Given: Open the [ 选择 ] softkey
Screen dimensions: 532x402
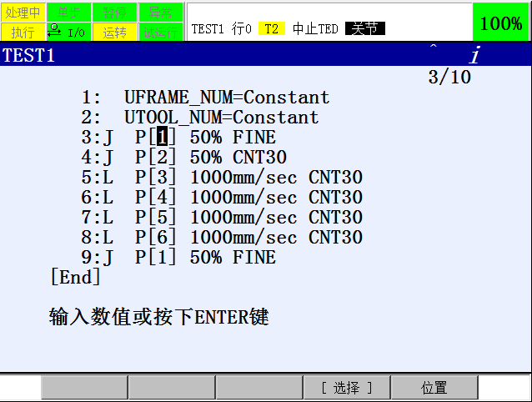Looking at the screenshot, I should 347,388.
